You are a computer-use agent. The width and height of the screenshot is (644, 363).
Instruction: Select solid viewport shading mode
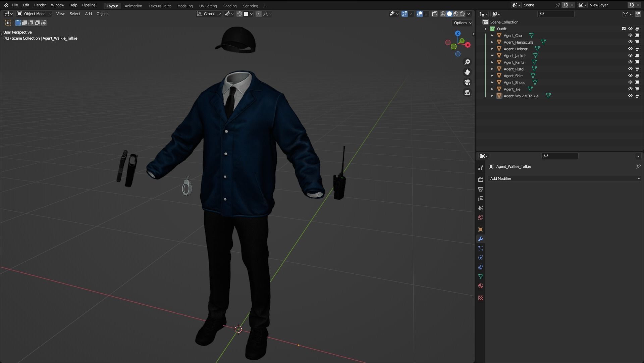(x=449, y=14)
